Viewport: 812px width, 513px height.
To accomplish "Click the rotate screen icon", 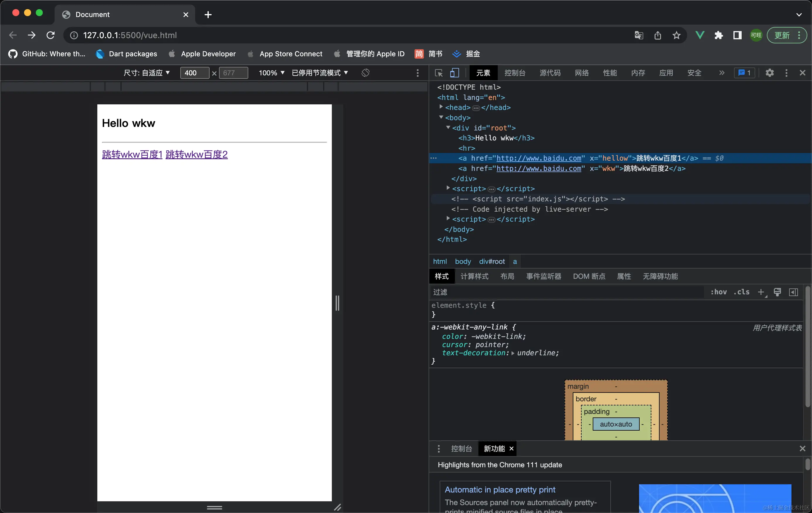I will [x=366, y=73].
